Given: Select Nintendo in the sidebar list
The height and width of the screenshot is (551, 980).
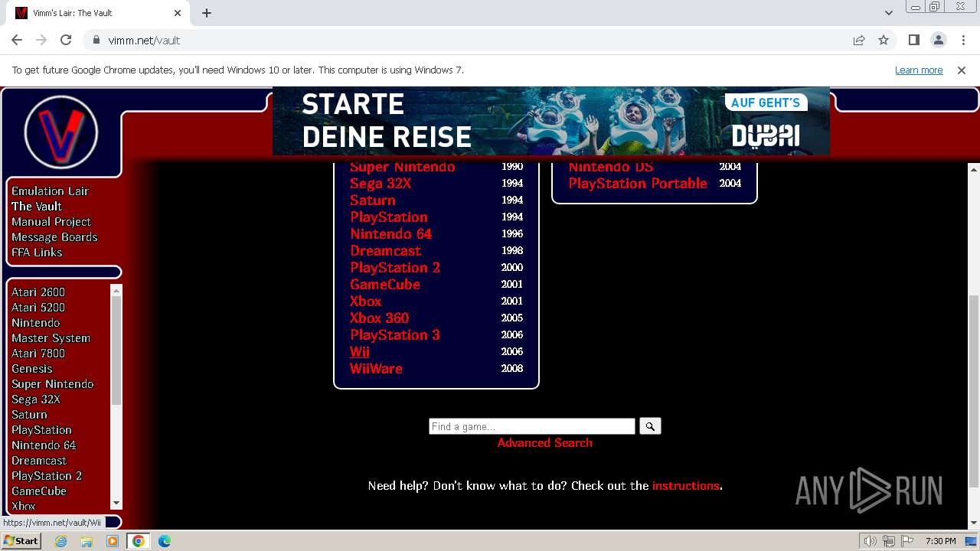Looking at the screenshot, I should [x=35, y=322].
